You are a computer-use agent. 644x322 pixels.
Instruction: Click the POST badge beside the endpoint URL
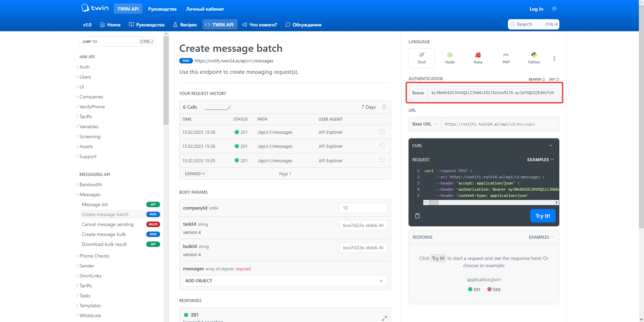[x=186, y=61]
